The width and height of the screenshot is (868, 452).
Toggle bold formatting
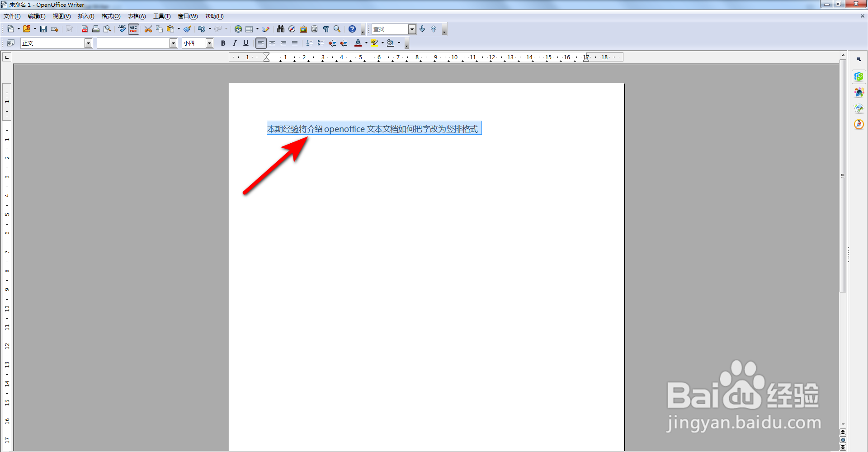pyautogui.click(x=223, y=43)
